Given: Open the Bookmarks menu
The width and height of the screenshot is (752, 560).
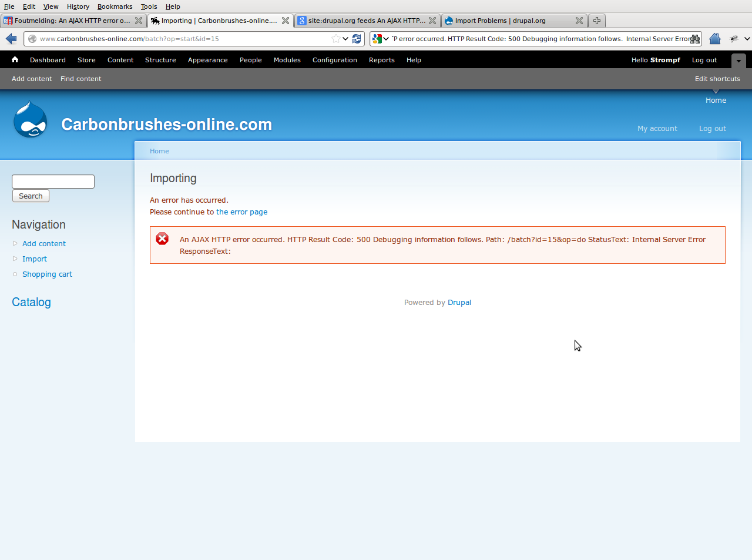Looking at the screenshot, I should click(115, 6).
